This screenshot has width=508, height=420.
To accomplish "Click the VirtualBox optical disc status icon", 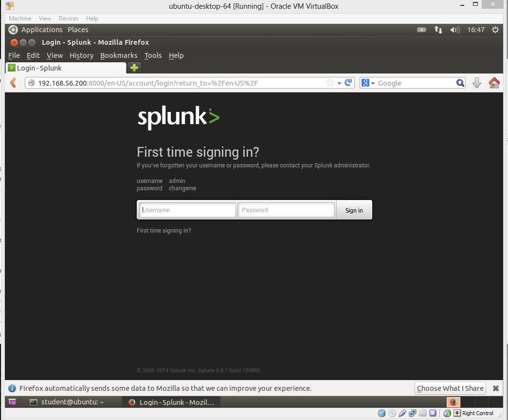I will [392, 413].
